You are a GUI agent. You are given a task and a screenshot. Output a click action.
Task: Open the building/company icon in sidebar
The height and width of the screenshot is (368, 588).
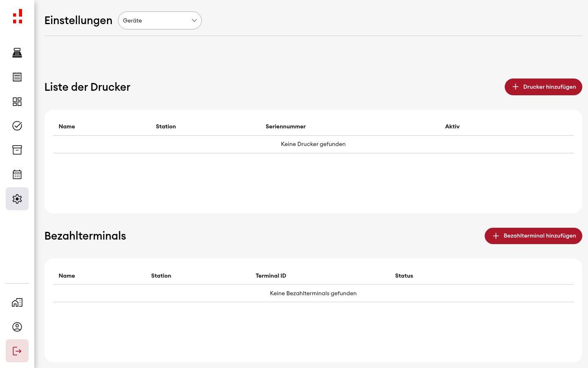17,303
